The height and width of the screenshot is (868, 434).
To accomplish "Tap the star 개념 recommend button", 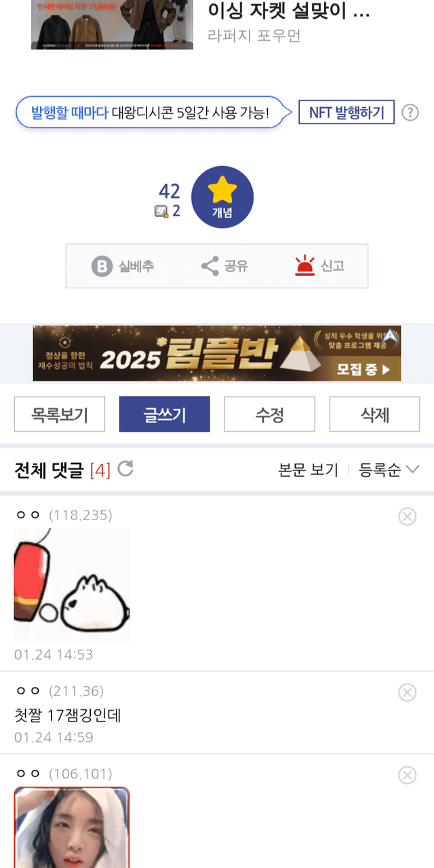I will pyautogui.click(x=222, y=197).
